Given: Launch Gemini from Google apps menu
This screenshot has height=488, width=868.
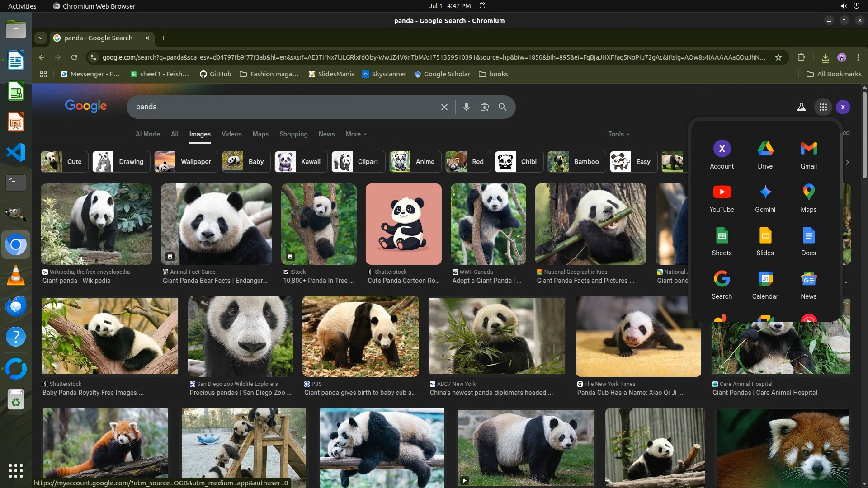Looking at the screenshot, I should point(765,197).
